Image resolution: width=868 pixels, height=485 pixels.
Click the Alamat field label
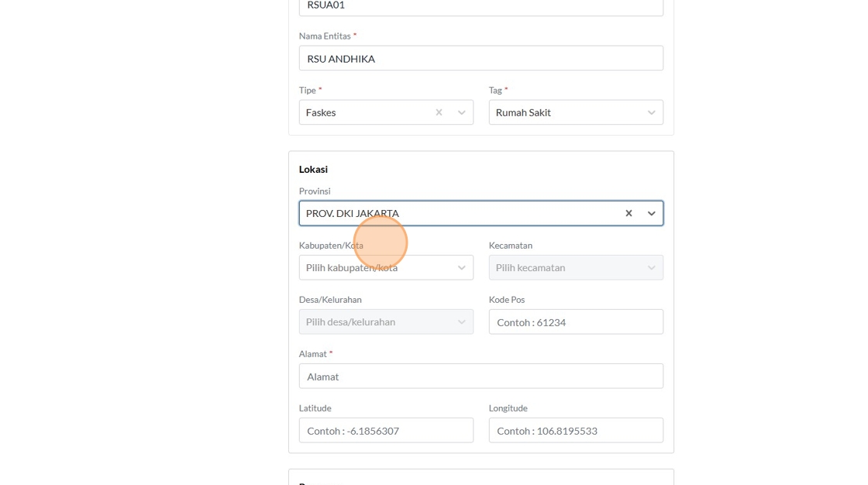coord(313,354)
